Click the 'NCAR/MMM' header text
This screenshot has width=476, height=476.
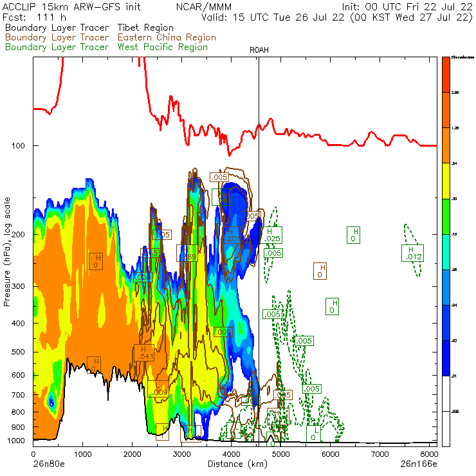[204, 7]
